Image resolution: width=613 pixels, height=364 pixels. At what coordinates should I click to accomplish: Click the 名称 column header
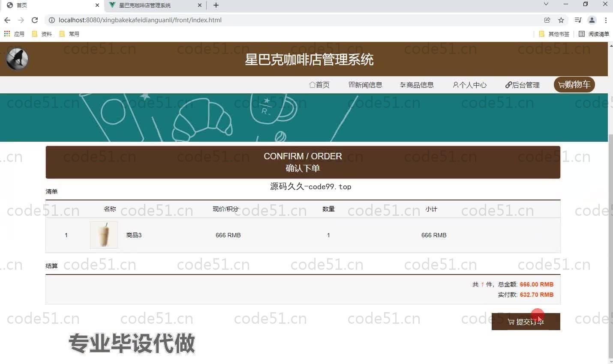point(110,209)
